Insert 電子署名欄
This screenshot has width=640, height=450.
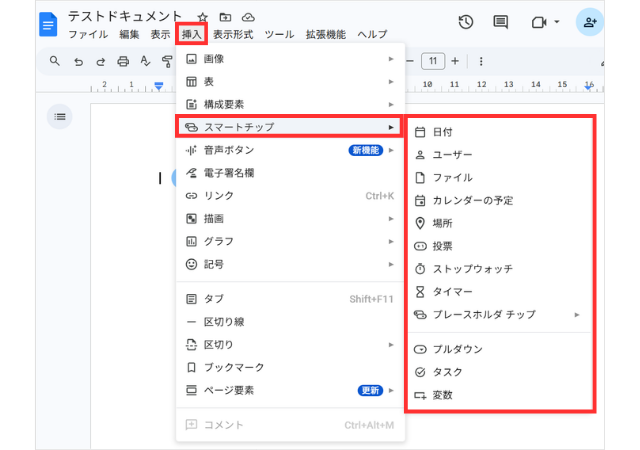pyautogui.click(x=290, y=173)
